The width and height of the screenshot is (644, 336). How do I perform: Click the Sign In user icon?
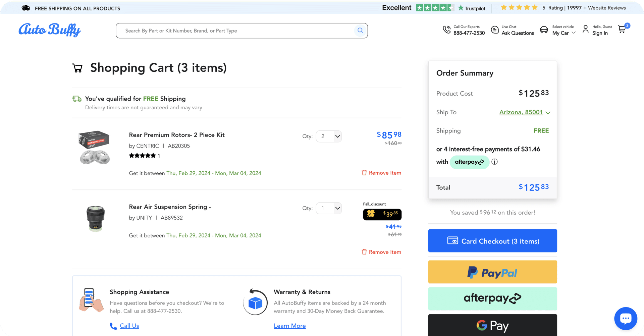click(x=585, y=30)
